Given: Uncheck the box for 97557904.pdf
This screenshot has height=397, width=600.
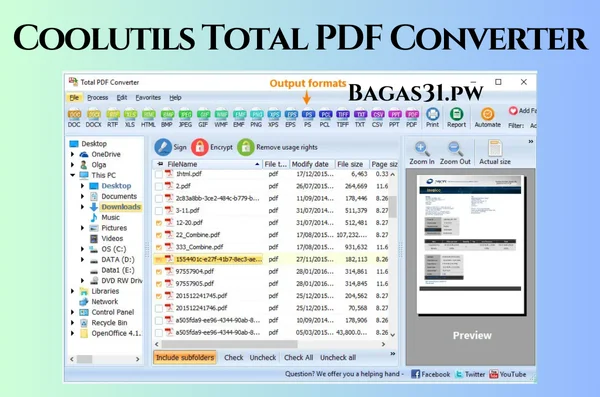Looking at the screenshot, I should [158, 272].
